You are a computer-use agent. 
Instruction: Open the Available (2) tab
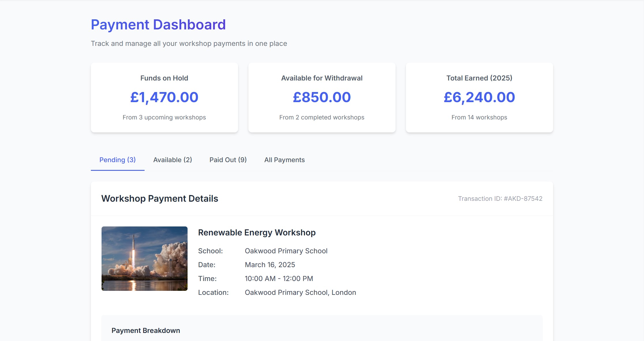click(x=173, y=160)
